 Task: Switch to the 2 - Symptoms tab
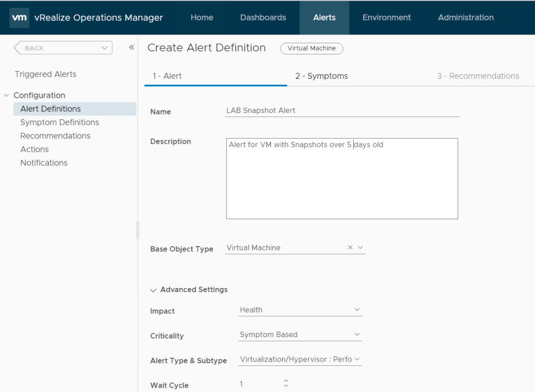(321, 76)
